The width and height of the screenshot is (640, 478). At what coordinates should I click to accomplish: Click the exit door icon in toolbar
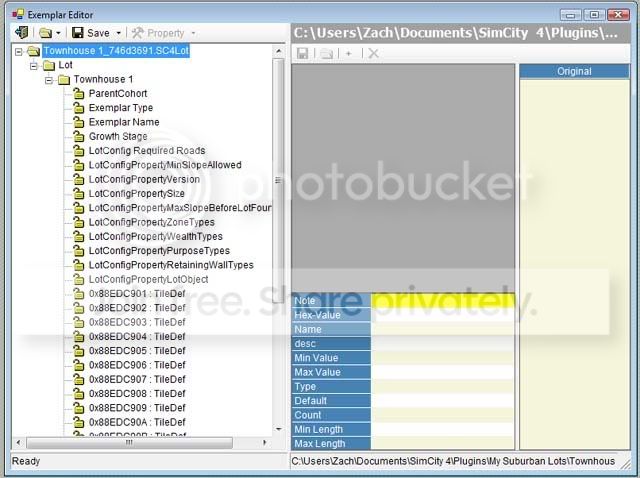[x=21, y=33]
